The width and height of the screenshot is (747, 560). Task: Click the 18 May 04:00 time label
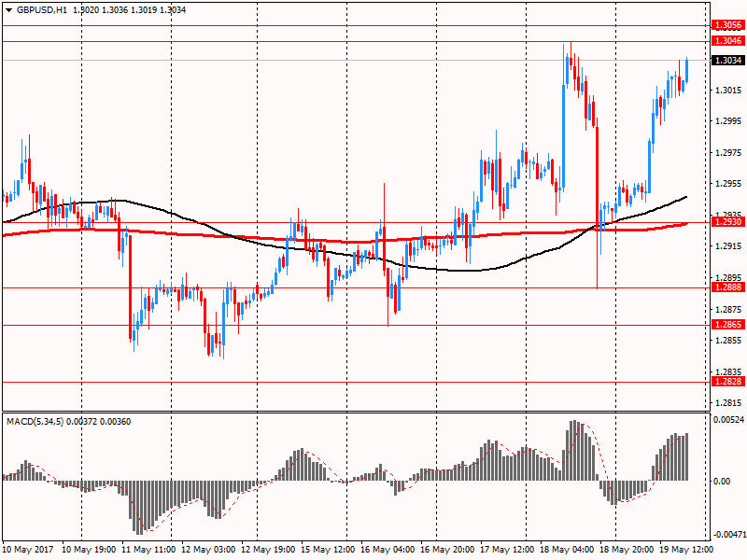[x=567, y=550]
